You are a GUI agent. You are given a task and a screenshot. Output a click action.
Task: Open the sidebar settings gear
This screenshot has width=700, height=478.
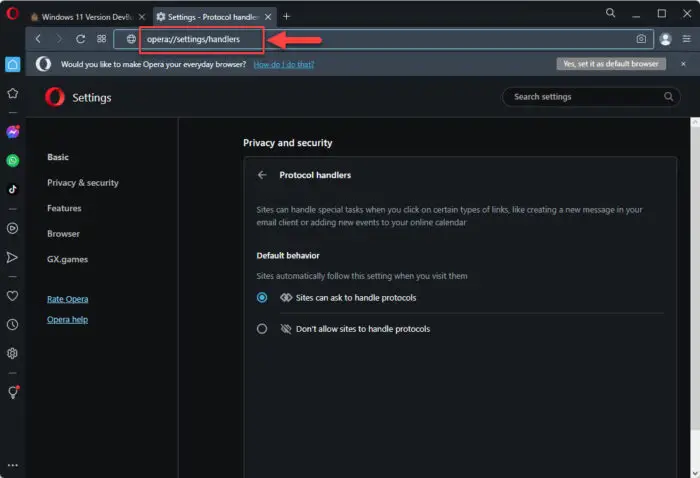[x=12, y=353]
